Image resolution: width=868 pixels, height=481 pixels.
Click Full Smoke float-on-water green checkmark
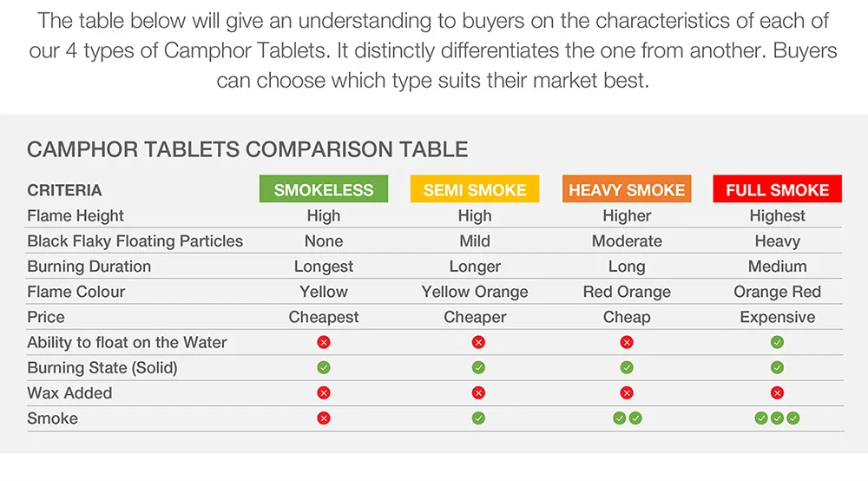[x=777, y=342]
